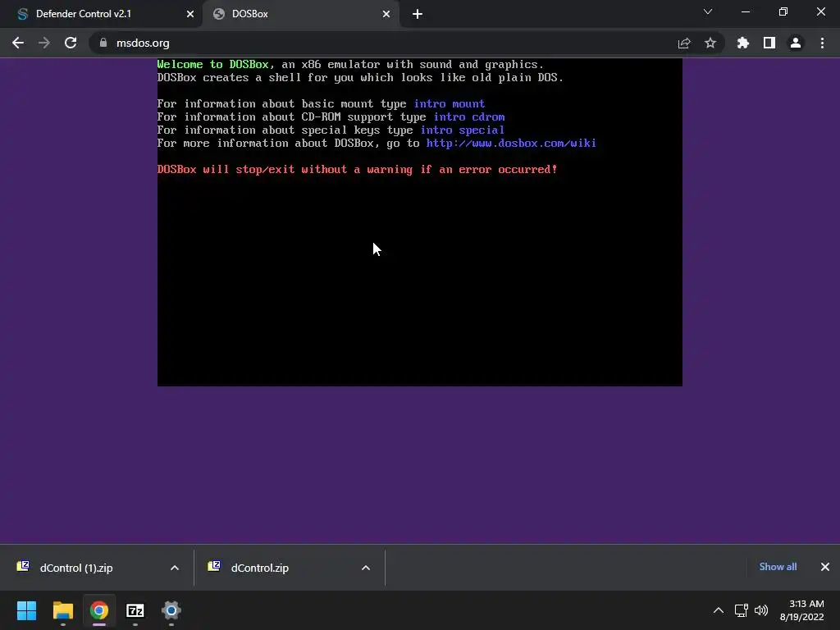Close the downloads bar
The image size is (840, 630).
tap(825, 567)
